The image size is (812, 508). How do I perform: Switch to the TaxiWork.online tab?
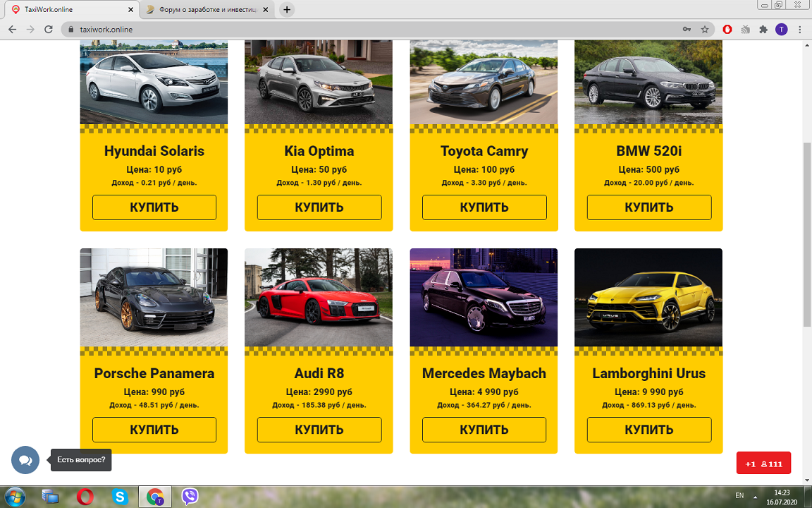click(x=71, y=9)
